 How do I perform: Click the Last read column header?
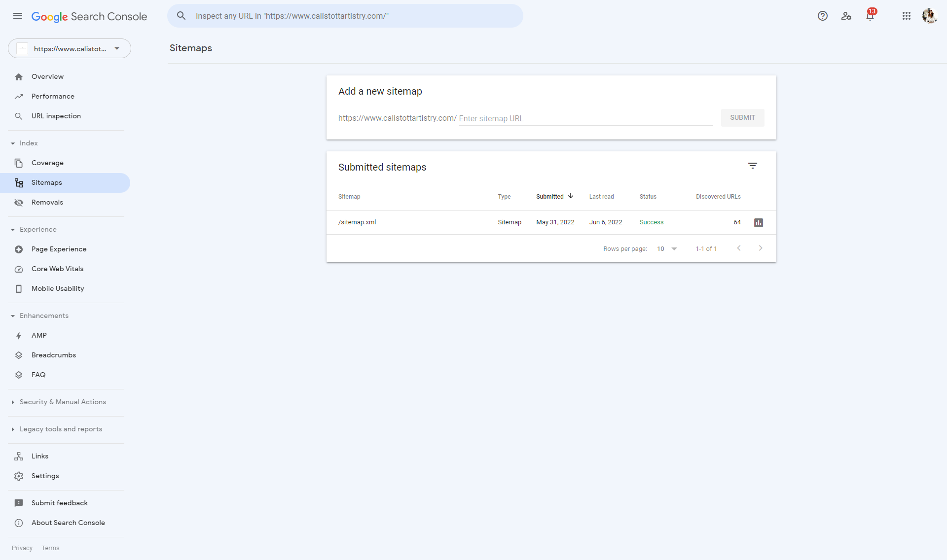point(601,197)
